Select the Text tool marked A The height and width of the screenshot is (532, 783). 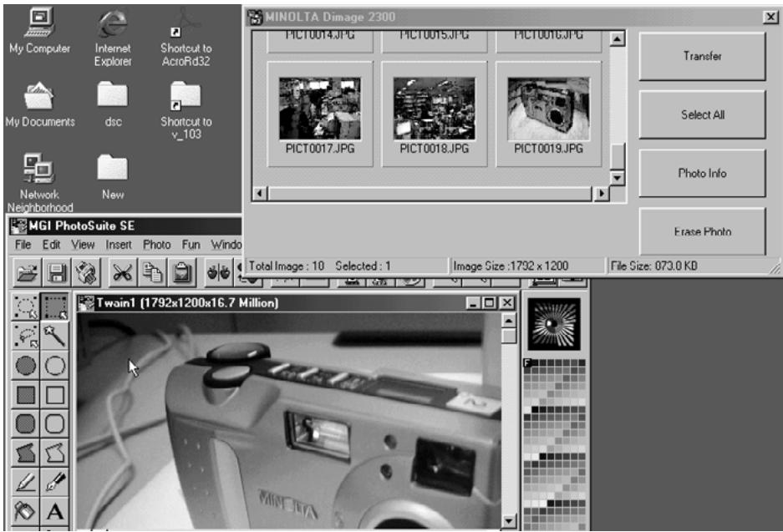pos(54,511)
